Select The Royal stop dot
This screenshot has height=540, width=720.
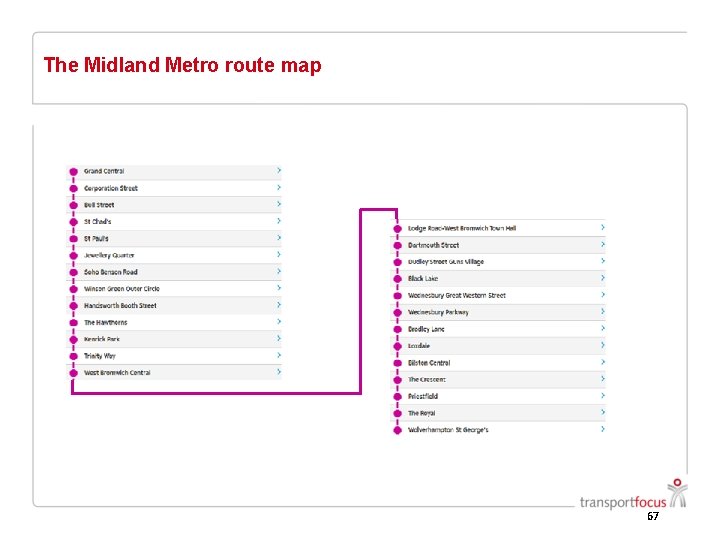[x=398, y=413]
